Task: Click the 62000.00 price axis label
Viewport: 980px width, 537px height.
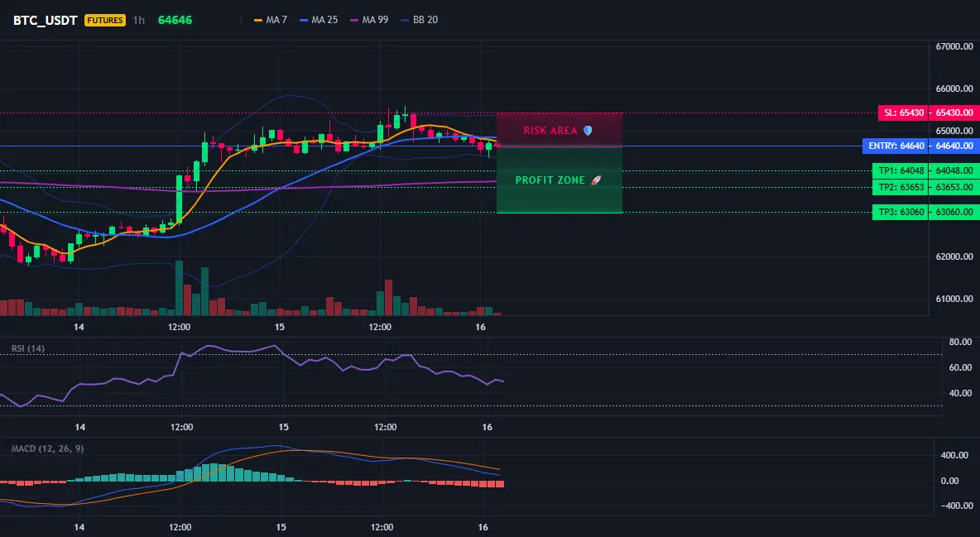Action: (x=954, y=257)
